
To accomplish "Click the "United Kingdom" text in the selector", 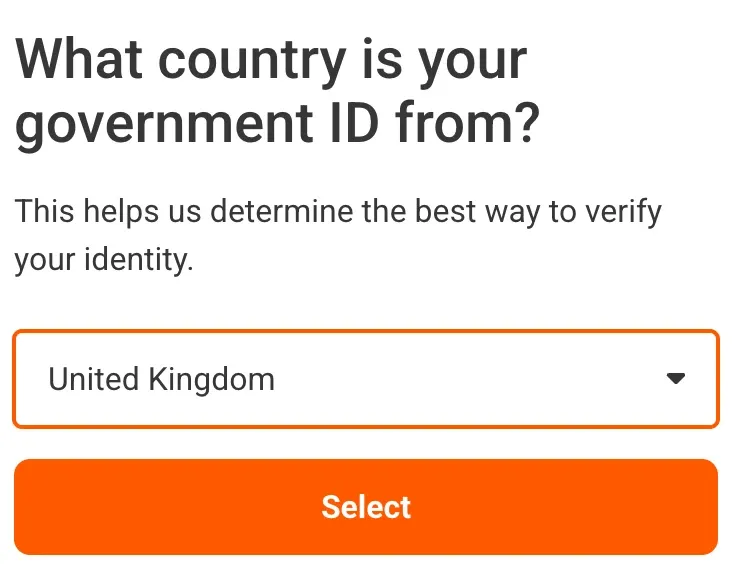I will coord(161,379).
